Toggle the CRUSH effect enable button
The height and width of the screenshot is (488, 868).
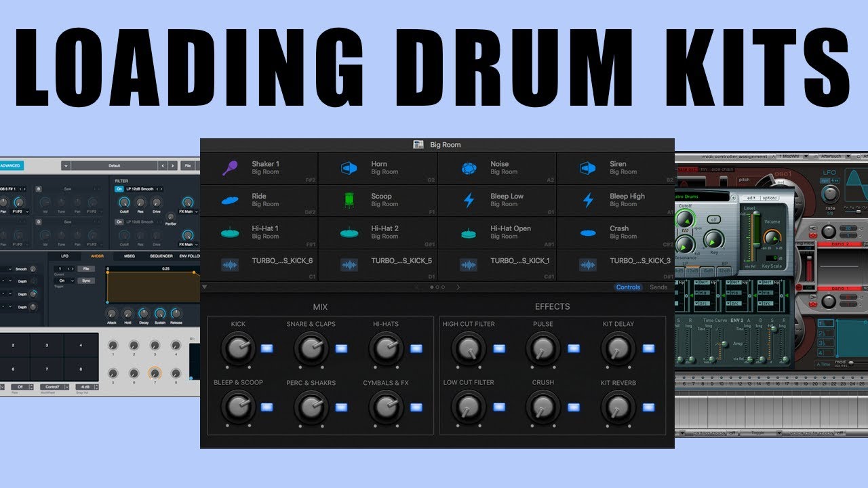tap(574, 407)
